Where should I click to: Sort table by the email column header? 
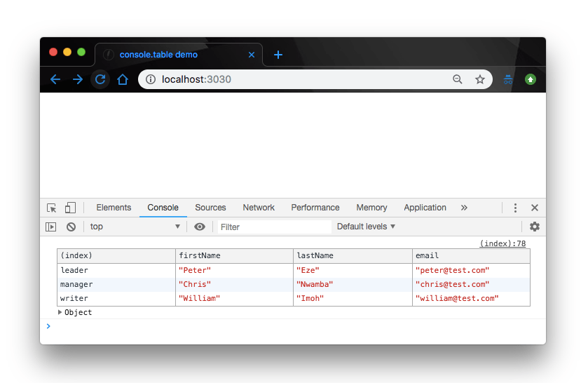coord(472,256)
